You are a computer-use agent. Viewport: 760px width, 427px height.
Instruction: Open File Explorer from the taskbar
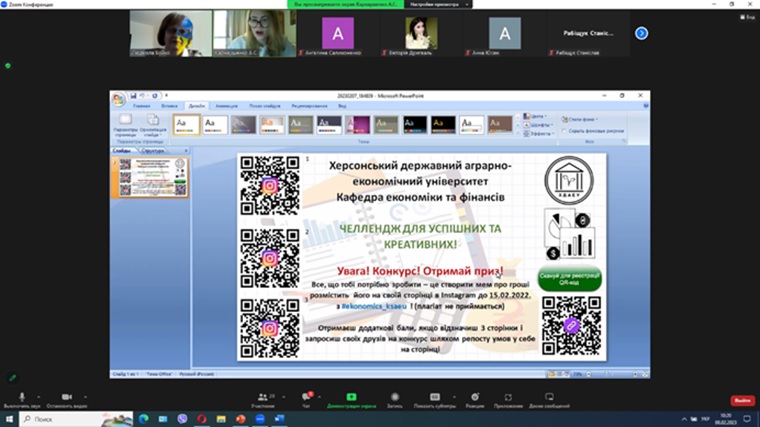click(221, 419)
